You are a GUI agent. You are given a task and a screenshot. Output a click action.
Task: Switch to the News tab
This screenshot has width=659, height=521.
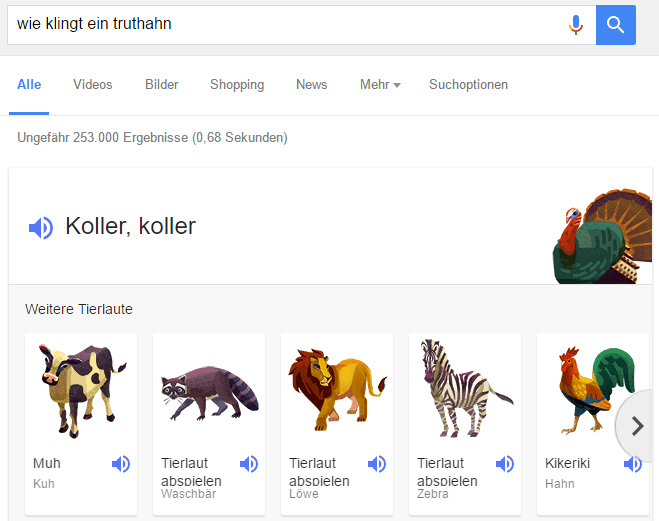tap(311, 85)
